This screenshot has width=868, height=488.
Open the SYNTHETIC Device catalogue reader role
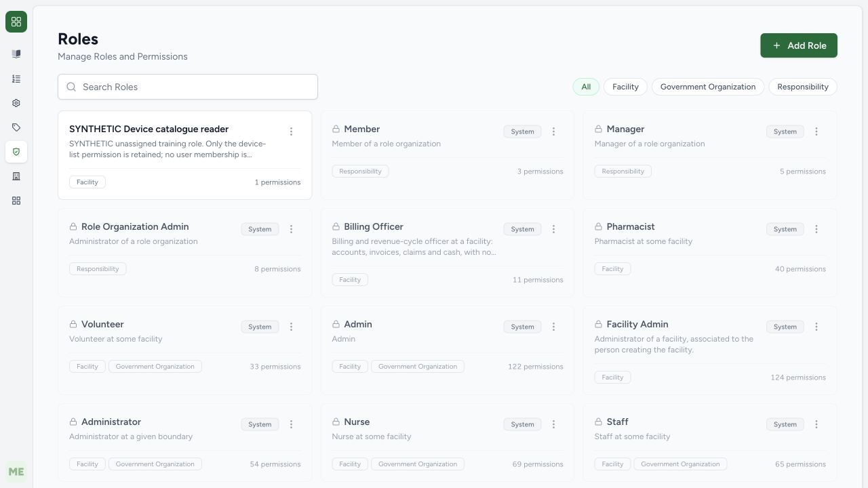pos(184,155)
